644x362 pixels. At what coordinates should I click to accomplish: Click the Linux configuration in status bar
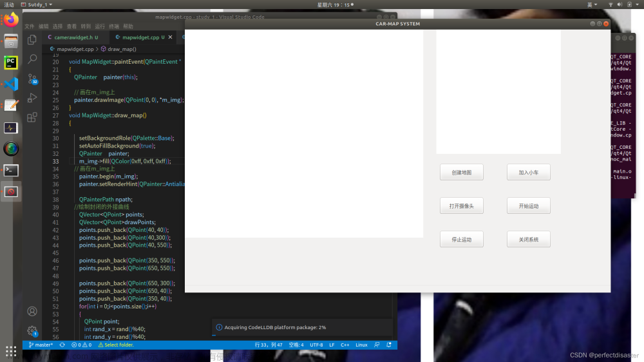pos(361,345)
